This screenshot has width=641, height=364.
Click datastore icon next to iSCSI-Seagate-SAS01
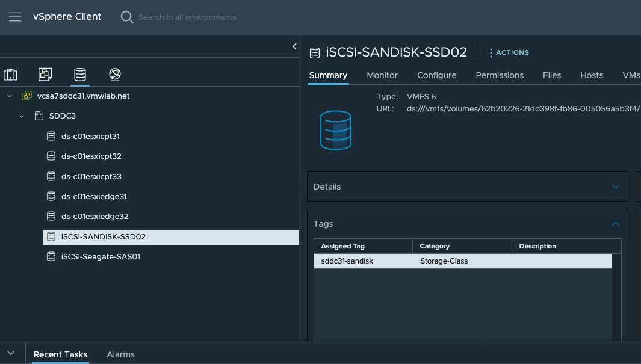[x=51, y=256]
